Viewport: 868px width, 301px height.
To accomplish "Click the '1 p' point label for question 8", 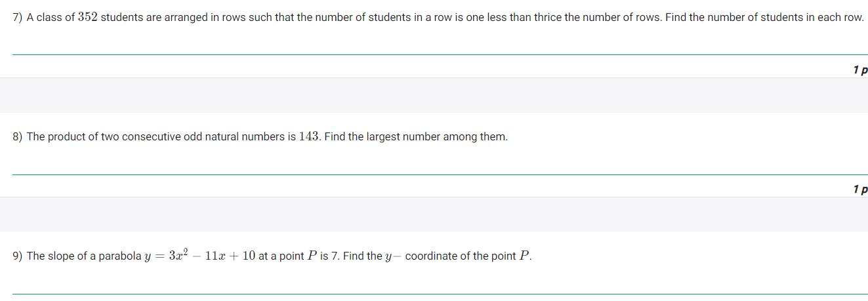I will [860, 189].
